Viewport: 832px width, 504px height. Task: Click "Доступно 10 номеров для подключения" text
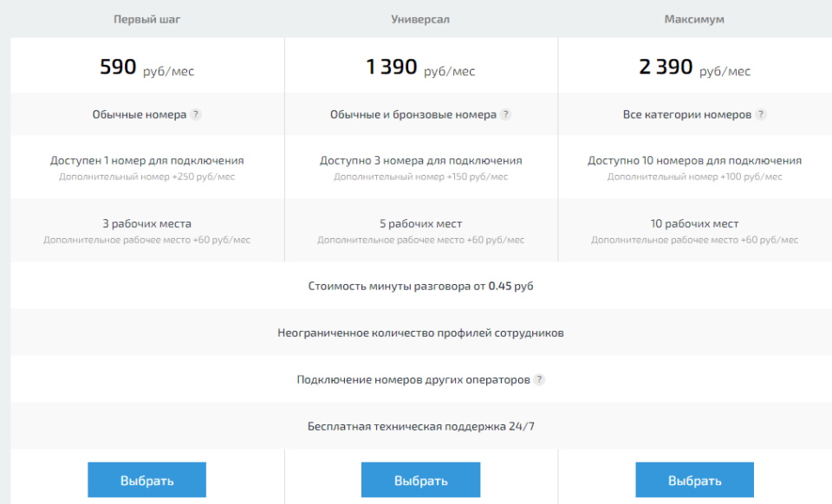pyautogui.click(x=694, y=160)
